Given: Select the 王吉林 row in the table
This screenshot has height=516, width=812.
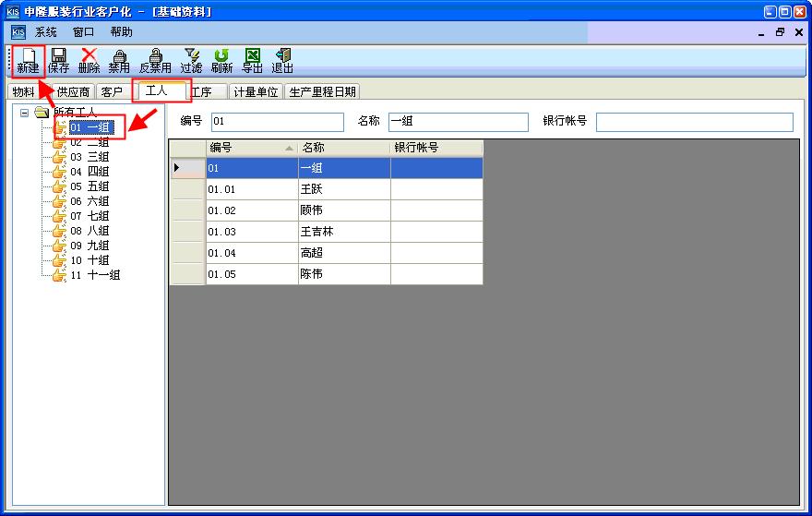Looking at the screenshot, I should click(343, 232).
